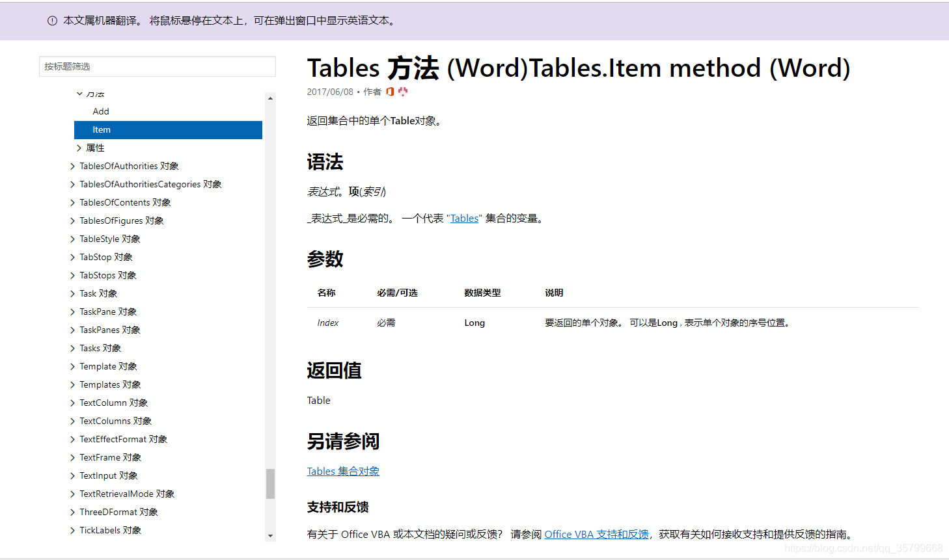Open the Office VBA 支持和反馈 link
Image resolution: width=949 pixels, height=560 pixels.
pyautogui.click(x=597, y=534)
